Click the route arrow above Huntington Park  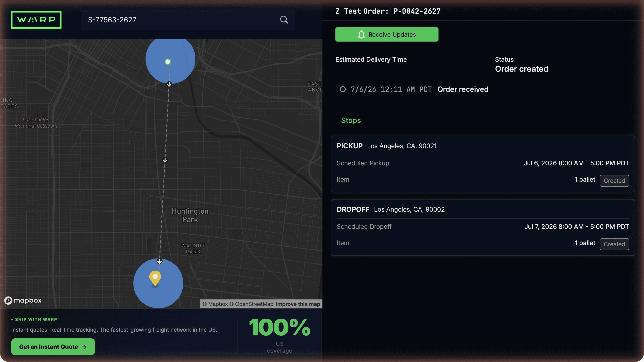[x=165, y=160]
